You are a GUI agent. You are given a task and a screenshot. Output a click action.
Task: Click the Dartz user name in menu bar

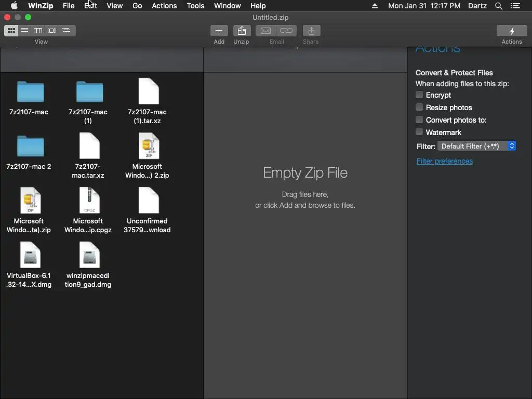(477, 6)
